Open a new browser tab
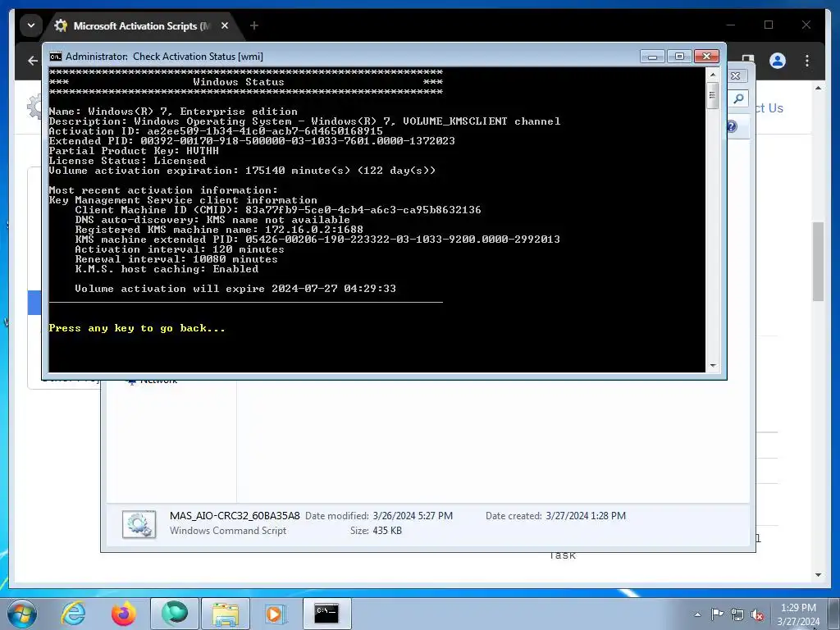The height and width of the screenshot is (630, 840). (254, 25)
